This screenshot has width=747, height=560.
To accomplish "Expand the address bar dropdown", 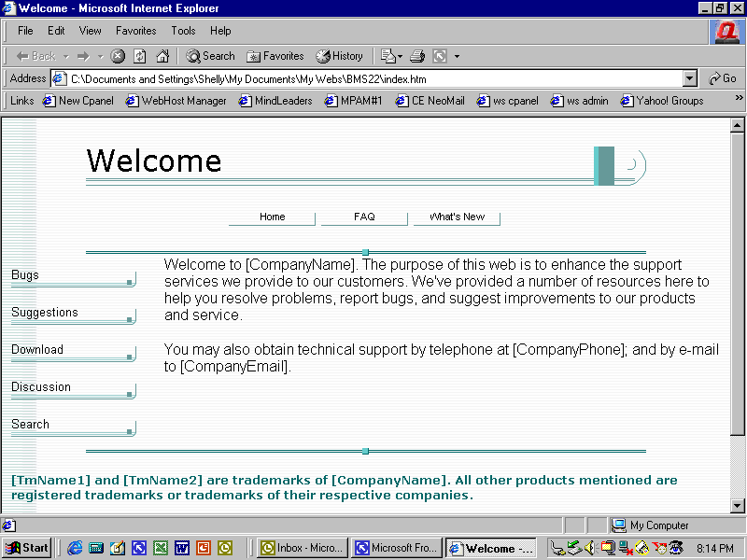I will click(690, 78).
